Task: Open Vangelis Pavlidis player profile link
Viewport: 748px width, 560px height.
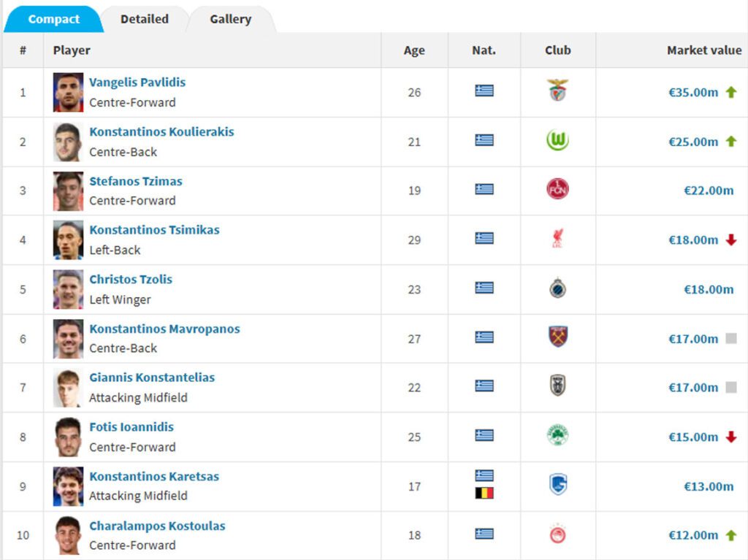Action: 137,82
